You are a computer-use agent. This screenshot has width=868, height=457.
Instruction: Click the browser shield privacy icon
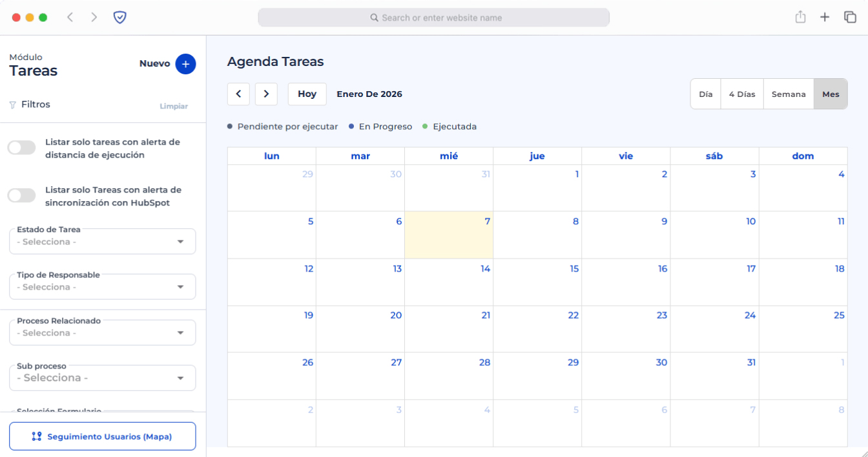(119, 17)
